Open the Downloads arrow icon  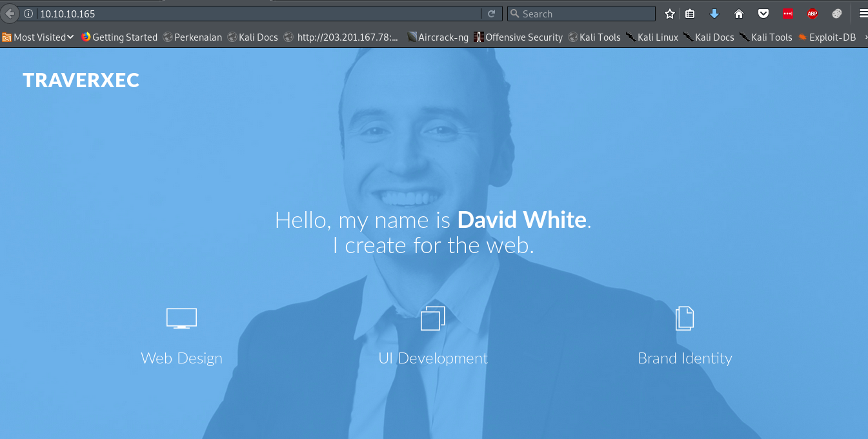714,14
